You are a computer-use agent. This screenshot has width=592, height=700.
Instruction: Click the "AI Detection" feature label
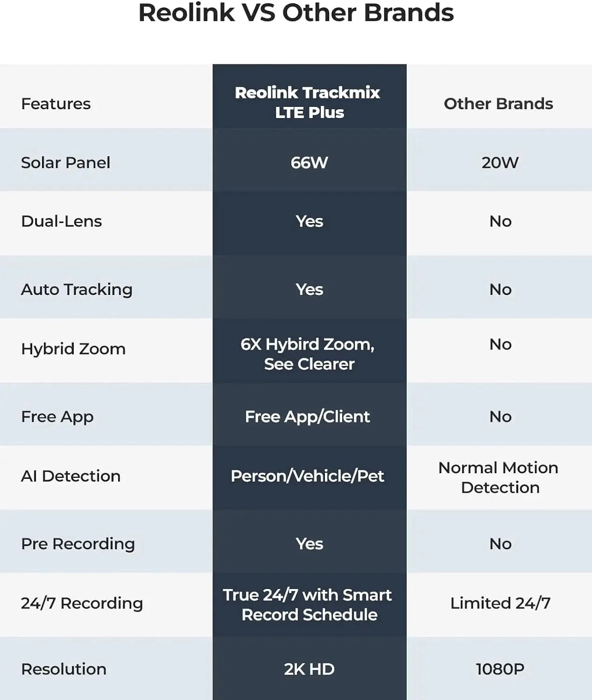(x=71, y=476)
